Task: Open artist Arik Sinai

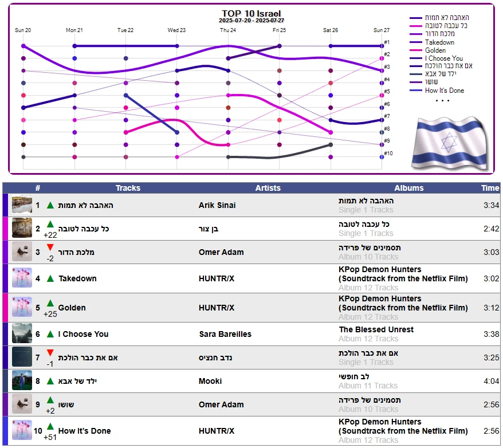Action: point(217,205)
